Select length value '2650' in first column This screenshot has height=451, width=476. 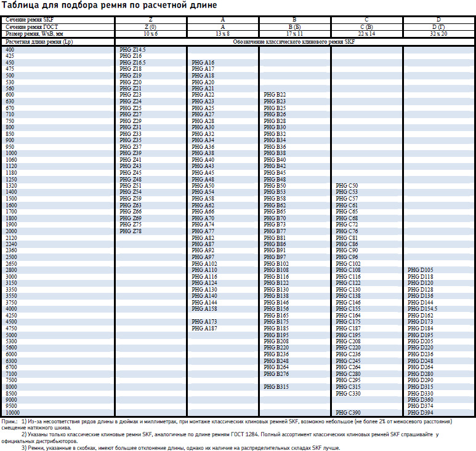pos(11,264)
